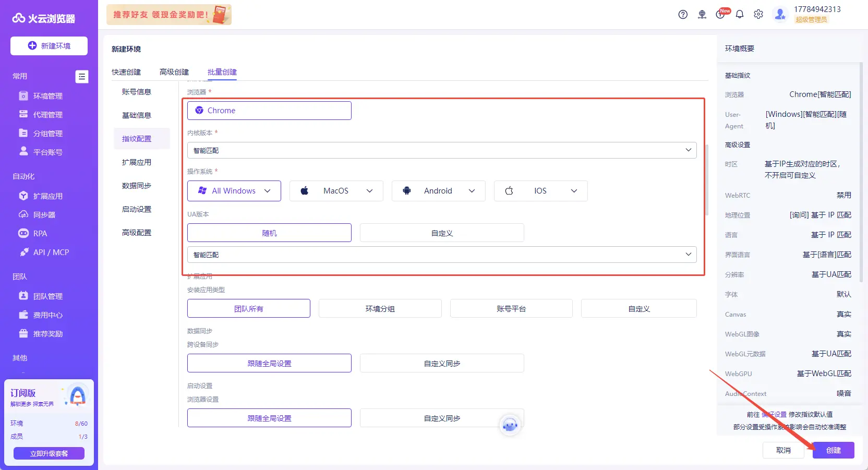Choose 团队所有 install application type
The image size is (868, 470).
click(x=249, y=308)
